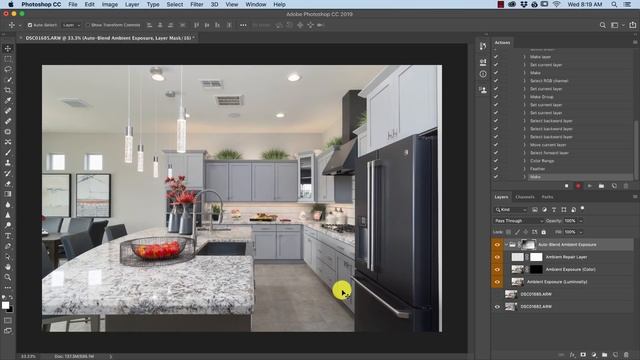Click the Ambient Repair Layer white mask thumbnail
The image size is (640, 360).
(x=536, y=257)
